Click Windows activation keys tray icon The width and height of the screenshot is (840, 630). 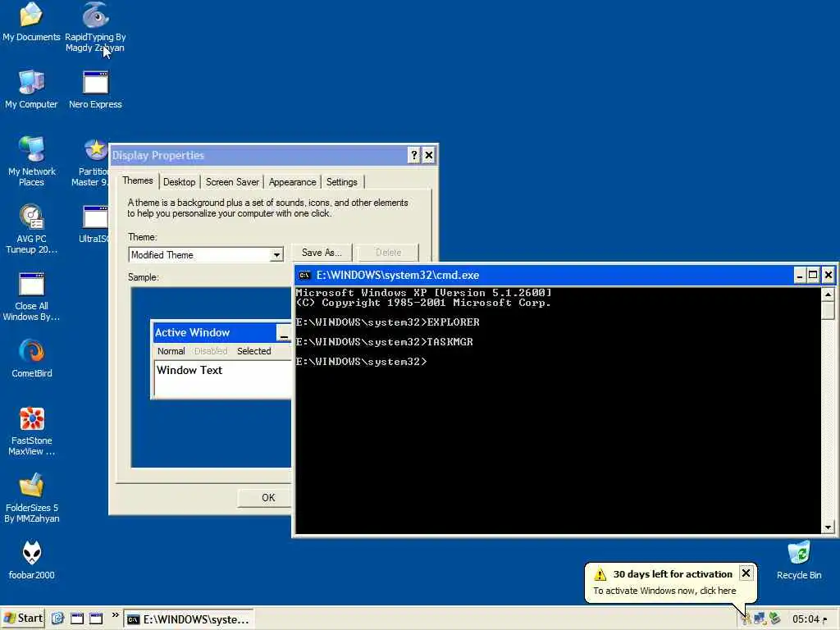(746, 619)
